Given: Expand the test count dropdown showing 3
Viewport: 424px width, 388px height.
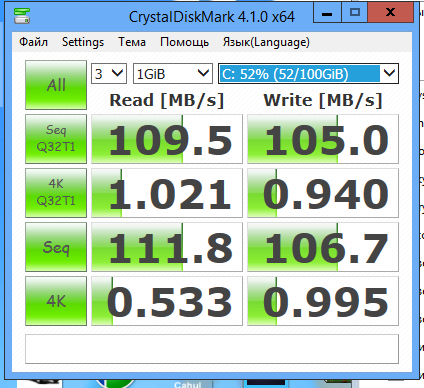Looking at the screenshot, I should 109,73.
